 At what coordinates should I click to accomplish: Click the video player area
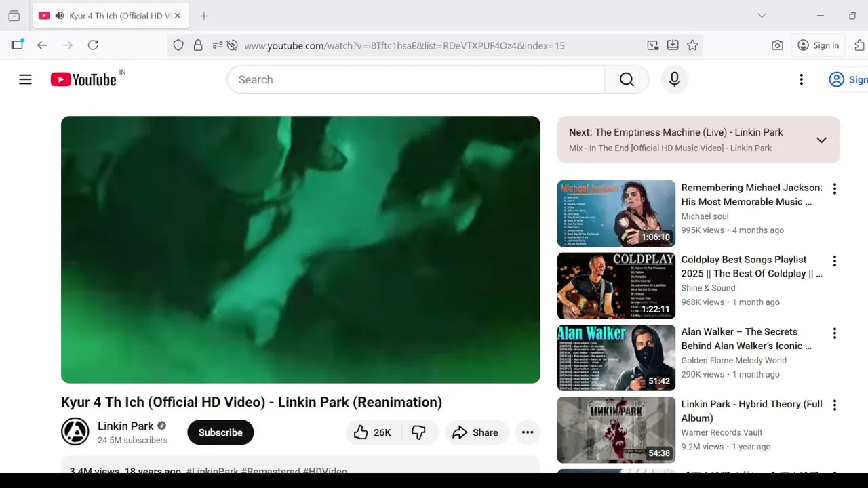(300, 249)
